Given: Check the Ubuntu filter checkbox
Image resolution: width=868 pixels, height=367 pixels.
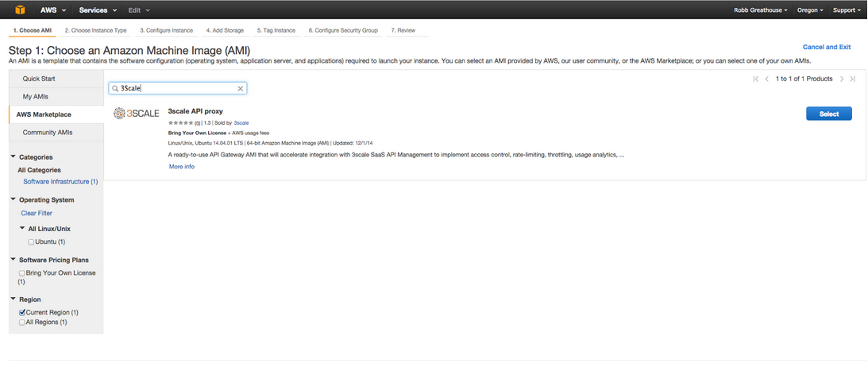Looking at the screenshot, I should tap(31, 241).
